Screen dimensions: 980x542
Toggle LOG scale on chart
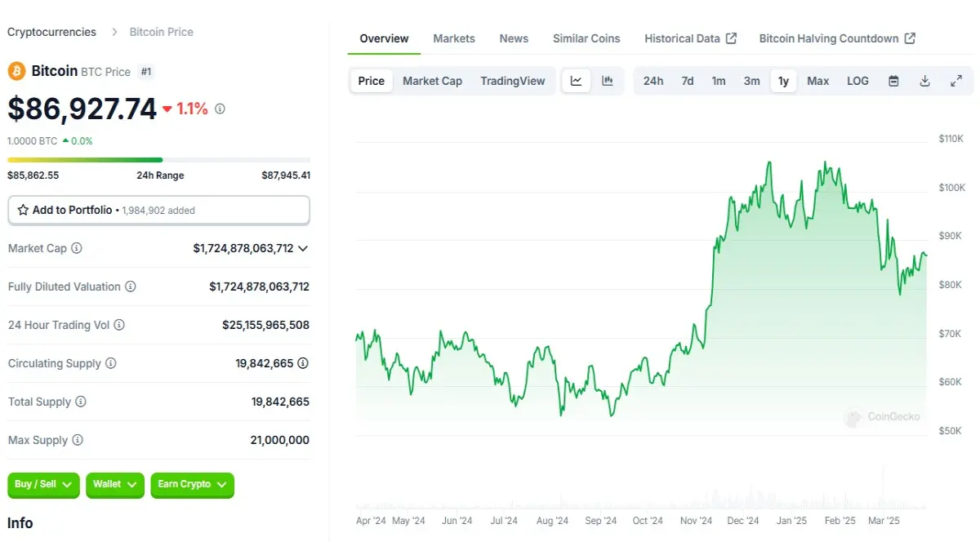857,81
